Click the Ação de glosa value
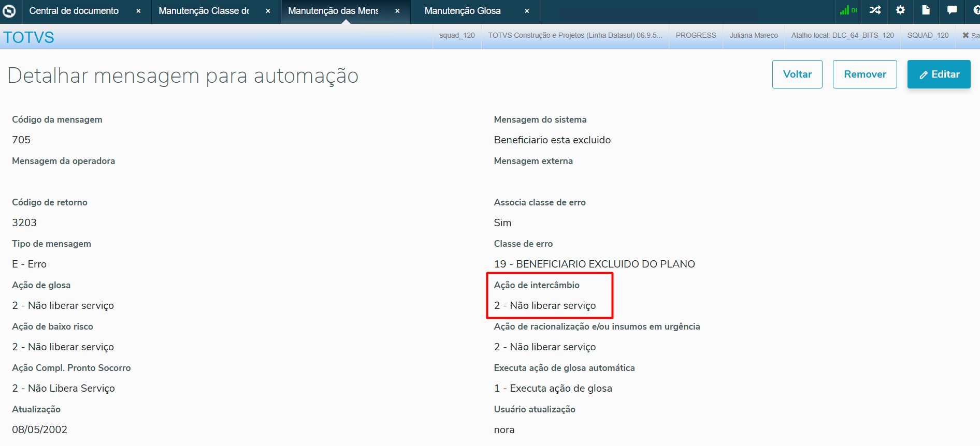Screen dimensions: 980x446 63,305
